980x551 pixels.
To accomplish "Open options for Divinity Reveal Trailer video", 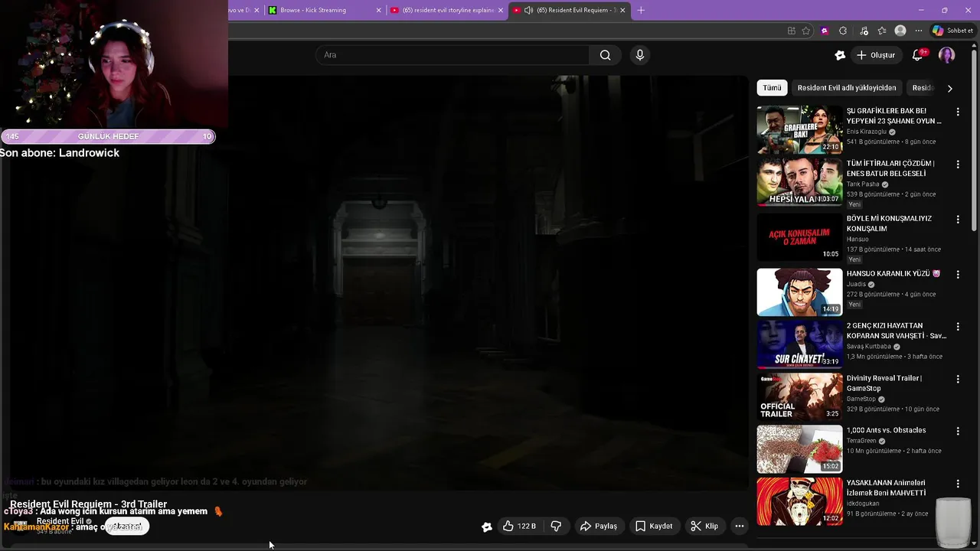I will pos(958,379).
